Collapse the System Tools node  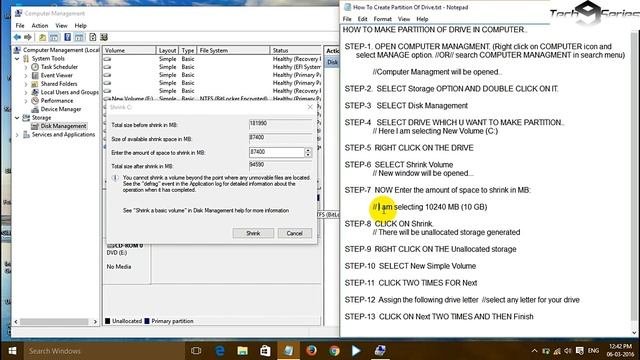click(x=17, y=59)
